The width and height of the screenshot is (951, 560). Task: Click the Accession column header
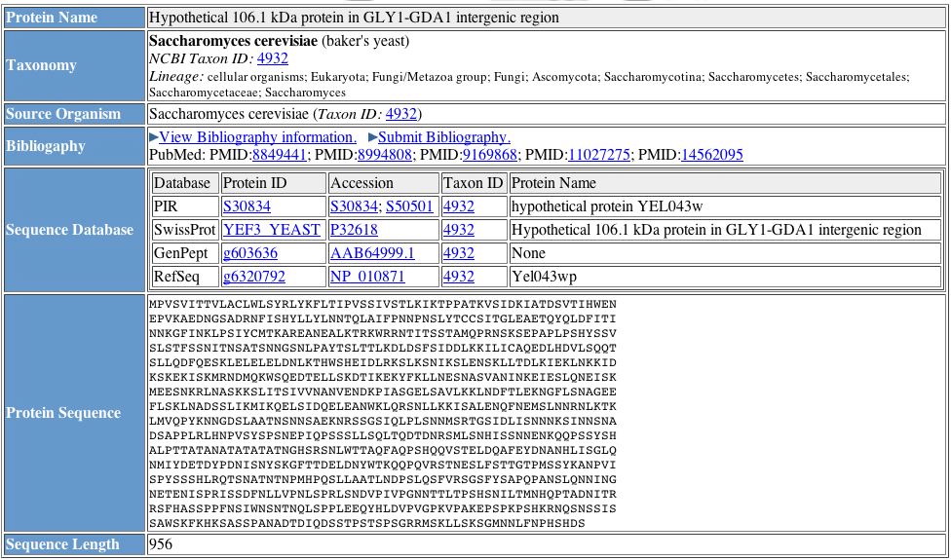pos(383,183)
